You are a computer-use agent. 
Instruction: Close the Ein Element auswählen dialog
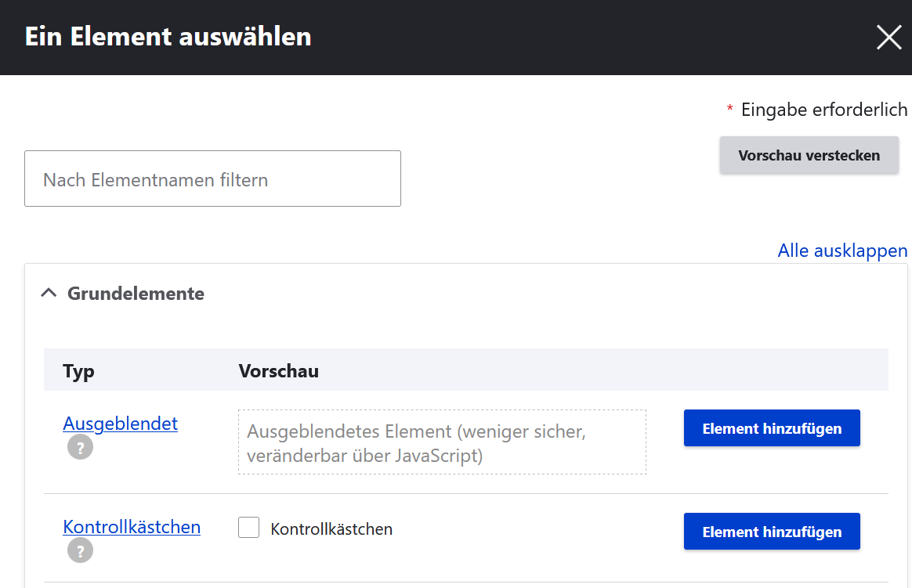click(x=888, y=38)
